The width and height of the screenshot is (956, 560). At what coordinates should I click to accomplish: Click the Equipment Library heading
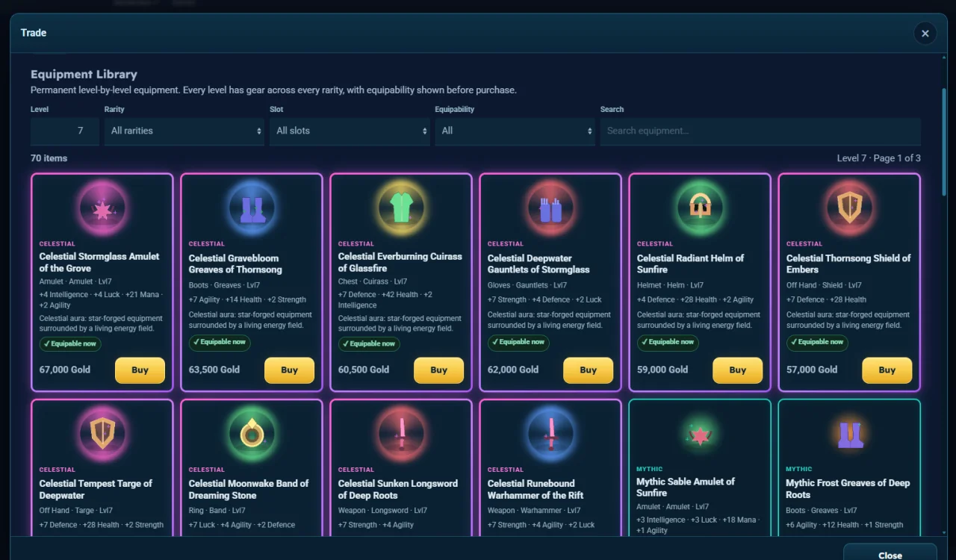point(84,74)
